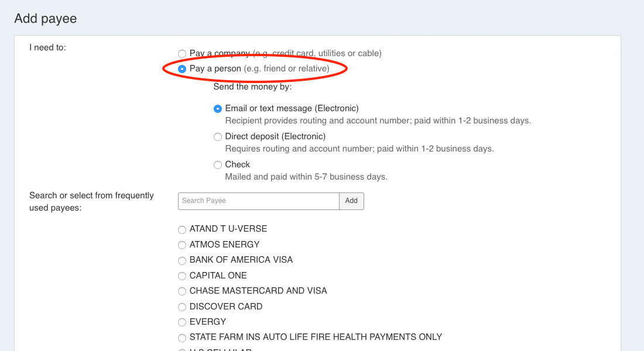Click the 'Requires routing and account number' description

(x=359, y=149)
